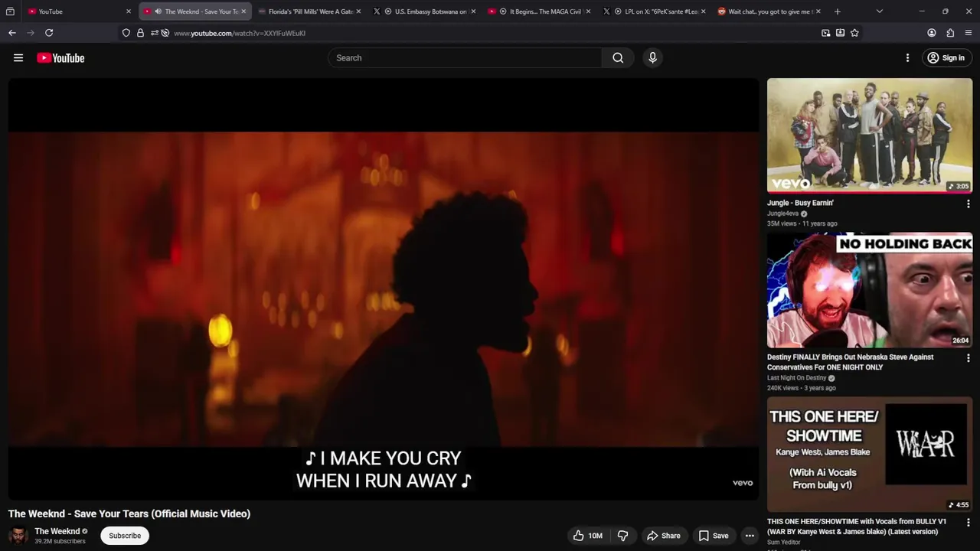The height and width of the screenshot is (551, 980).
Task: Open The Weeknd channel name link
Action: pyautogui.click(x=57, y=531)
